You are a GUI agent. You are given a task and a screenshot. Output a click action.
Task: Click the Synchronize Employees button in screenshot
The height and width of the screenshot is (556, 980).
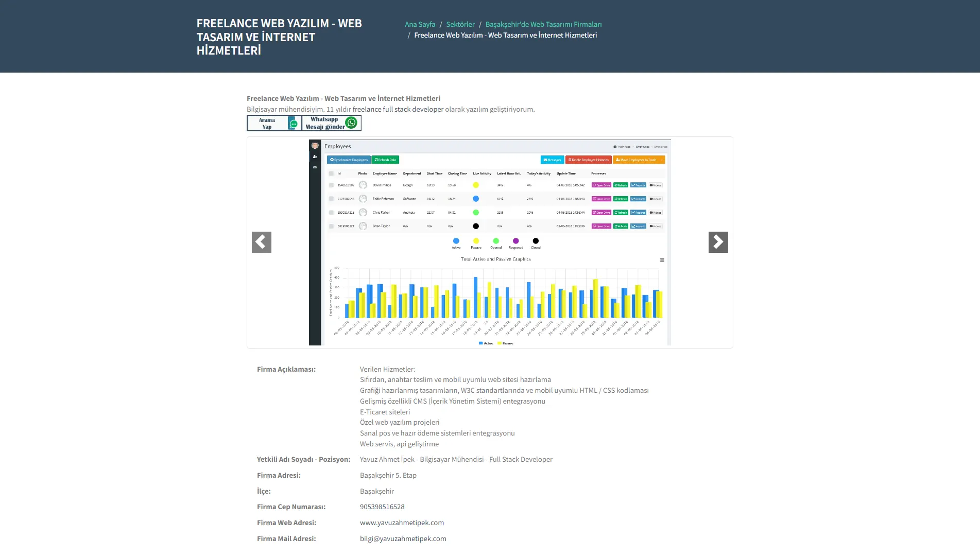click(x=349, y=160)
